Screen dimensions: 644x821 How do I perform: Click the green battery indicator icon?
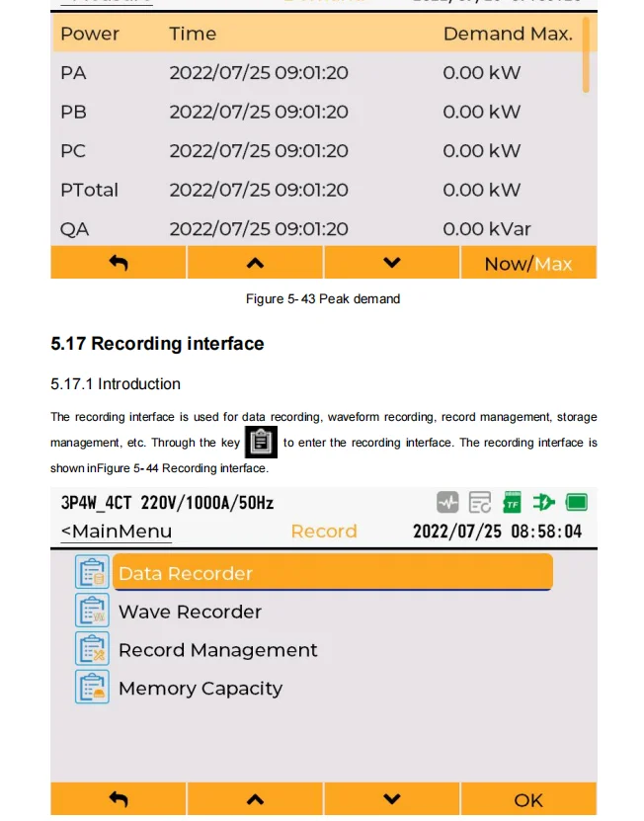577,503
